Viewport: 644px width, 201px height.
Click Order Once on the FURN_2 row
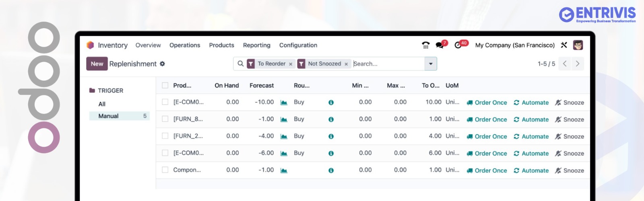point(487,137)
